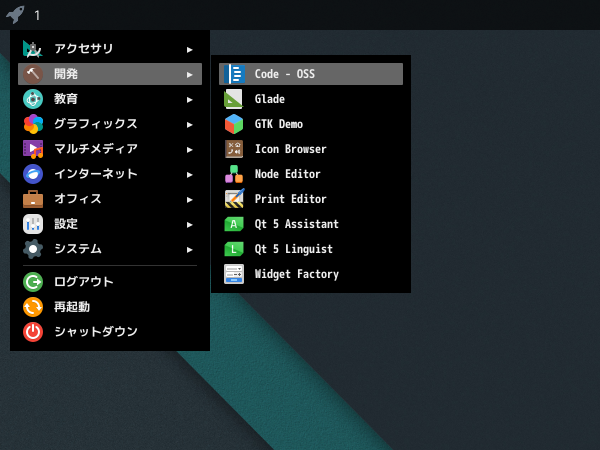Screen dimensions: 600x450
Task: Expand the オフィス submenu arrow
Action: pyautogui.click(x=189, y=200)
